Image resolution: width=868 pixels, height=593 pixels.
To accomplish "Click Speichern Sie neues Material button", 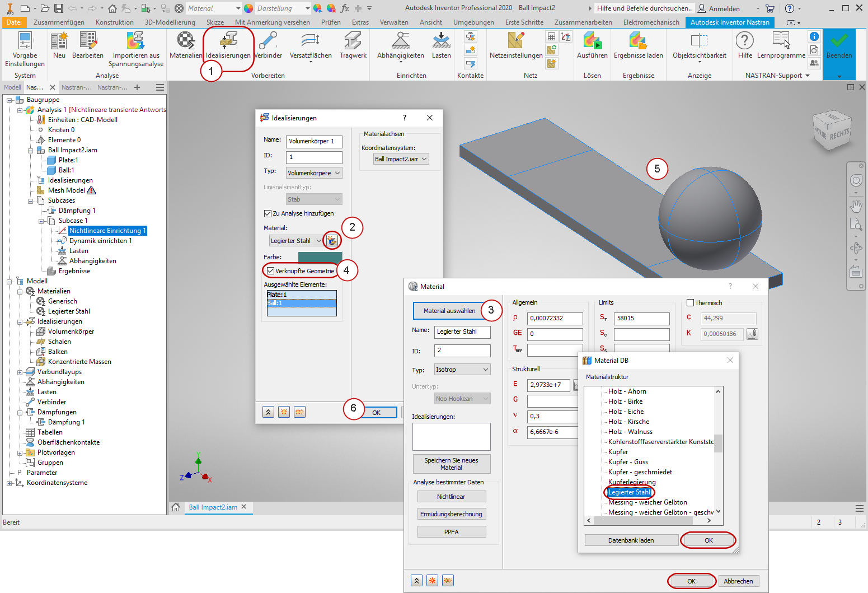I will coord(451,464).
